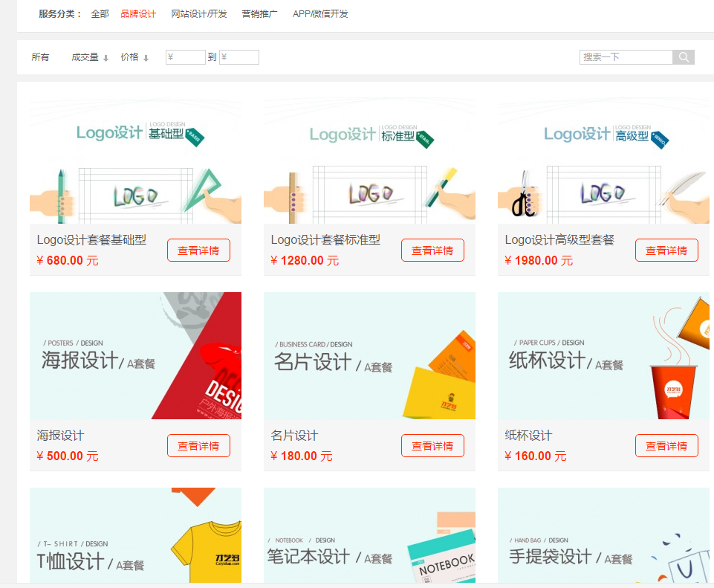Viewport: 714px width, 588px height.
Task: Open 海报设计 A套餐 banner image
Action: click(x=135, y=355)
